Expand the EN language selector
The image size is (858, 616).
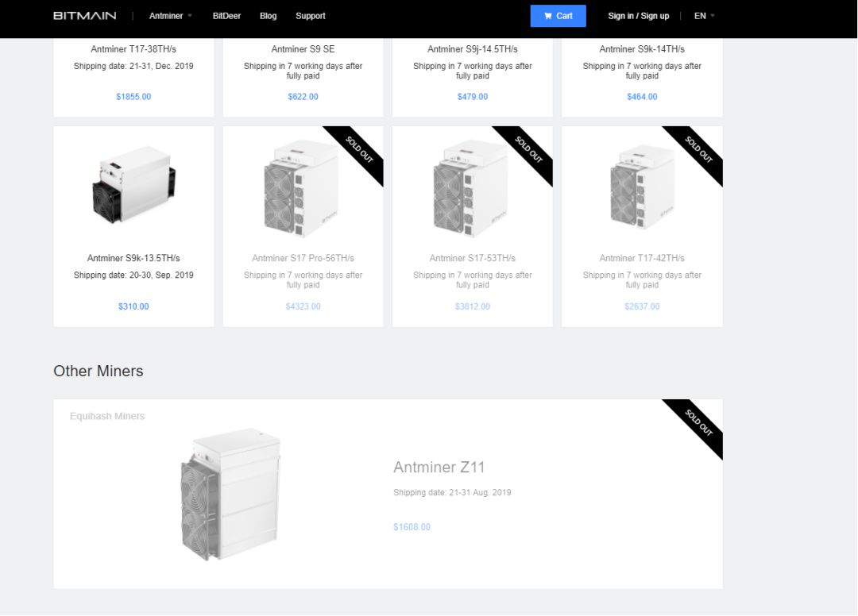point(704,16)
